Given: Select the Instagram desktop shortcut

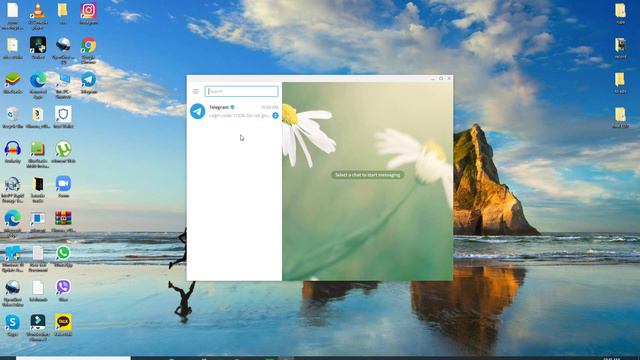Looking at the screenshot, I should click(89, 13).
